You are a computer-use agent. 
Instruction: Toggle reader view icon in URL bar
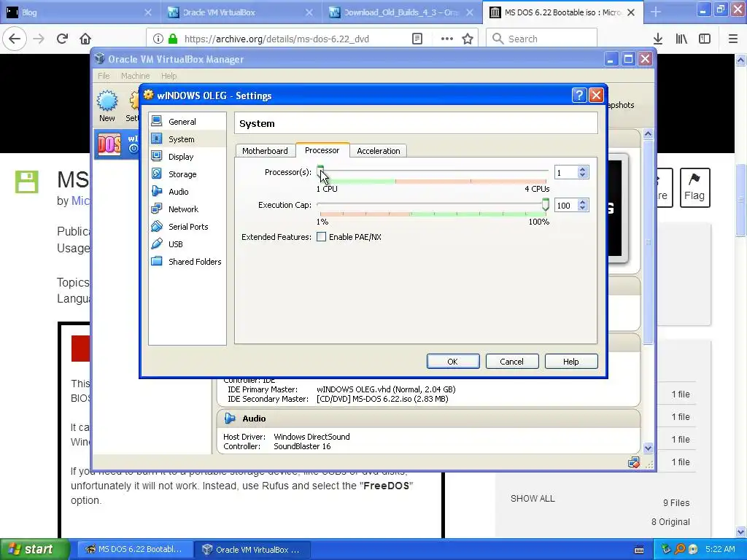pos(417,39)
